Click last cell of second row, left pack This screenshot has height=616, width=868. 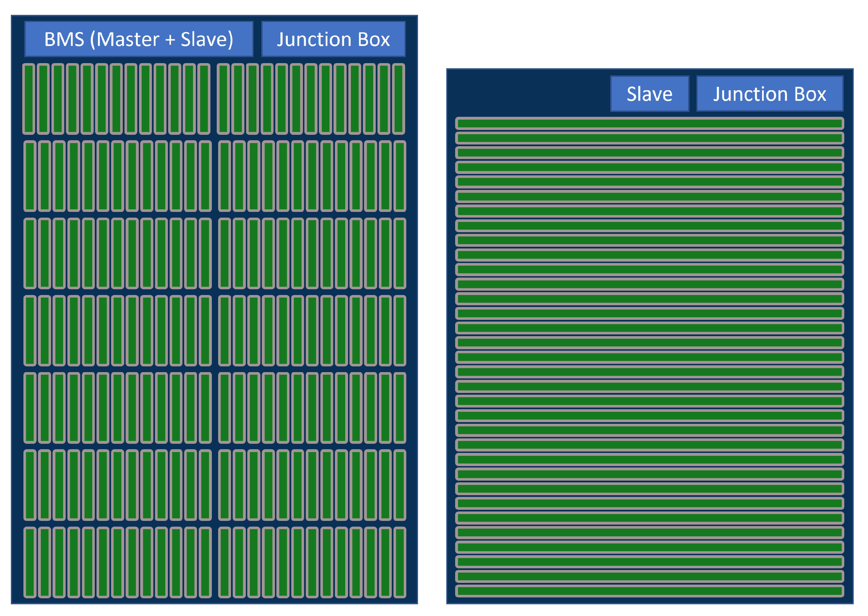[x=400, y=176]
